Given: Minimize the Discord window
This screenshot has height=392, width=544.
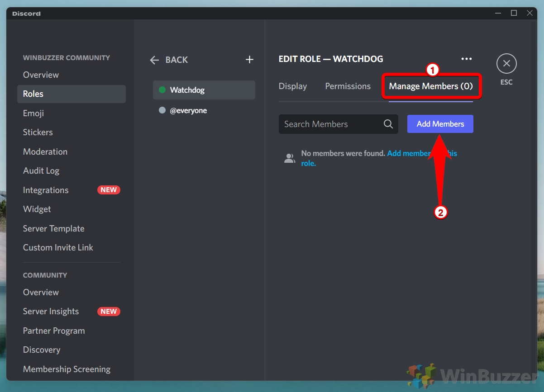Looking at the screenshot, I should pos(498,13).
